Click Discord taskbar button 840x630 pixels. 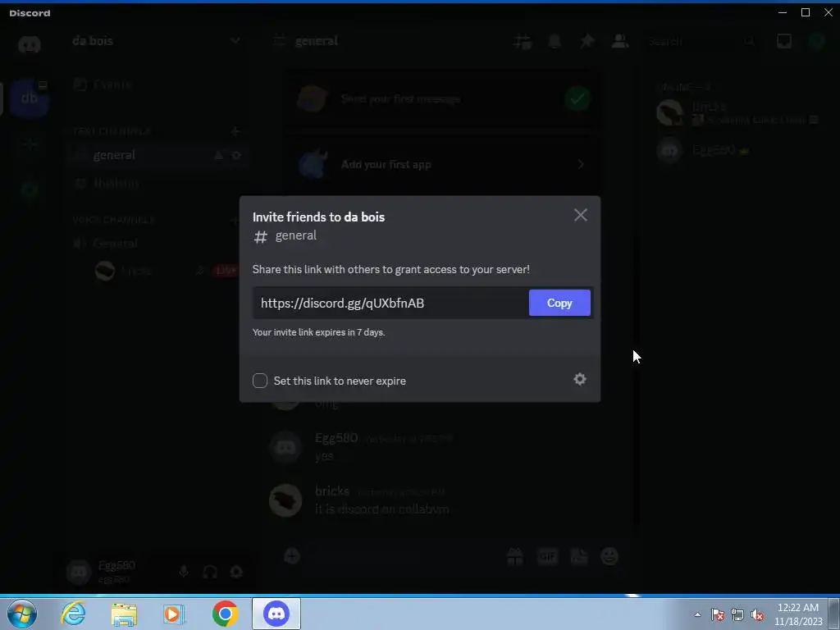coord(276,614)
